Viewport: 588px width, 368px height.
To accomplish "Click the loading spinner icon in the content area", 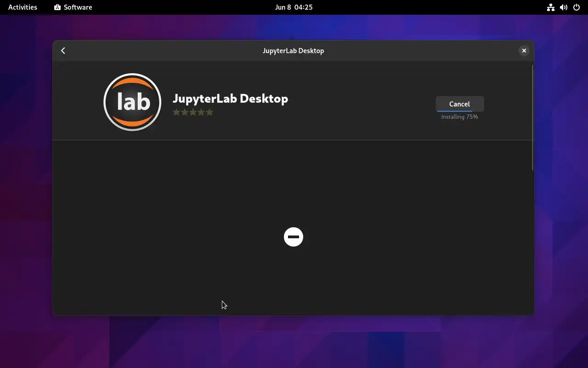I will (x=294, y=237).
